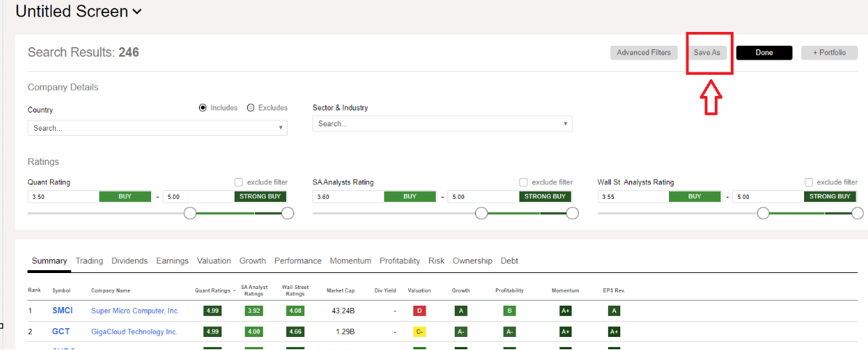Switch to the Risk tab
This screenshot has height=350, width=868.
(x=437, y=261)
